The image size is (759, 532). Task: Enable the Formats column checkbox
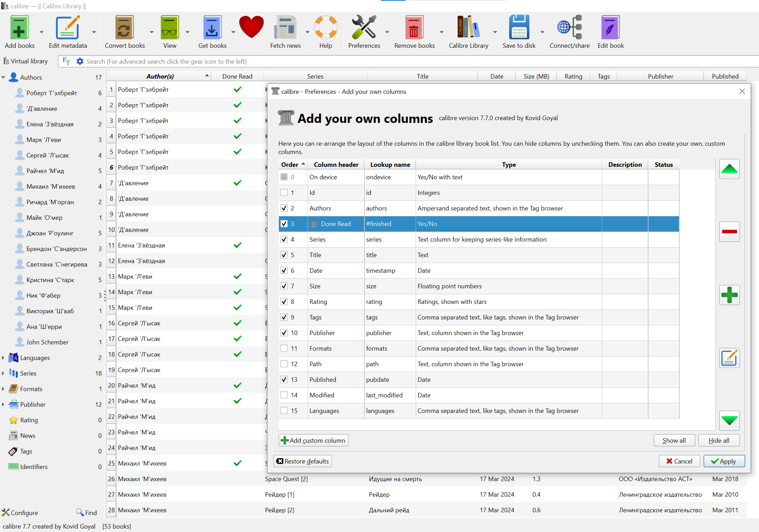click(284, 348)
